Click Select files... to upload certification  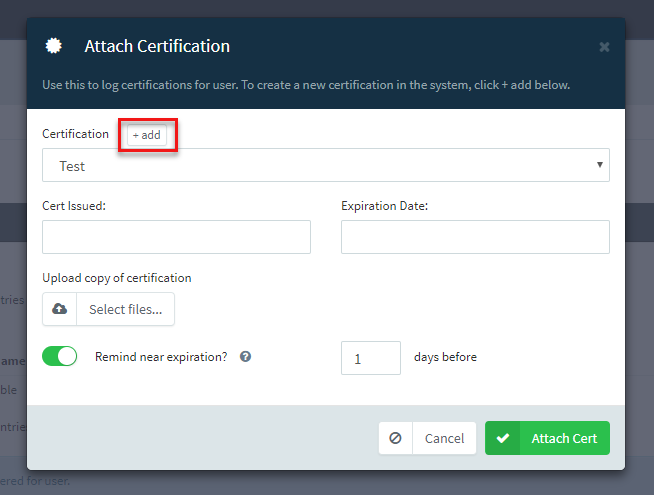pos(126,309)
